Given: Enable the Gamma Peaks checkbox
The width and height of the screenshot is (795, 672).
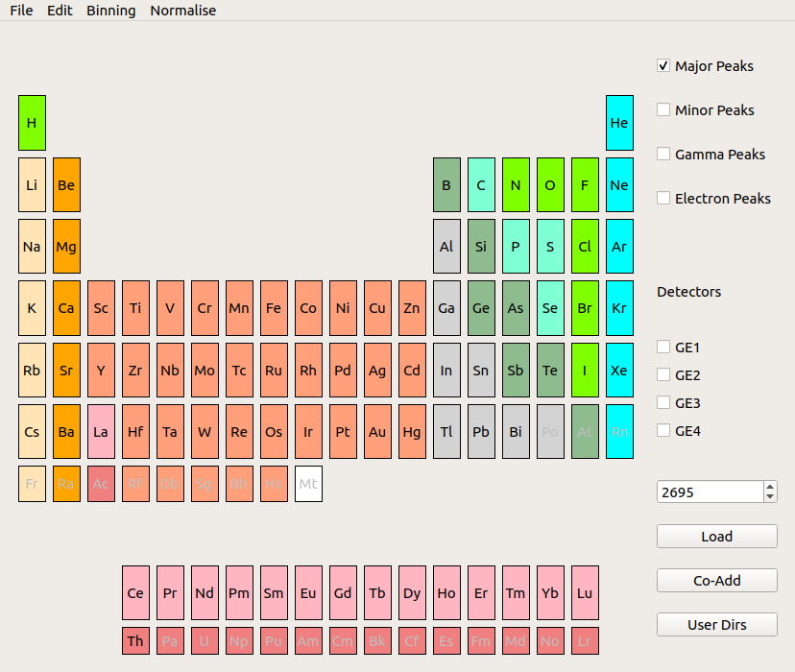Looking at the screenshot, I should (x=663, y=155).
